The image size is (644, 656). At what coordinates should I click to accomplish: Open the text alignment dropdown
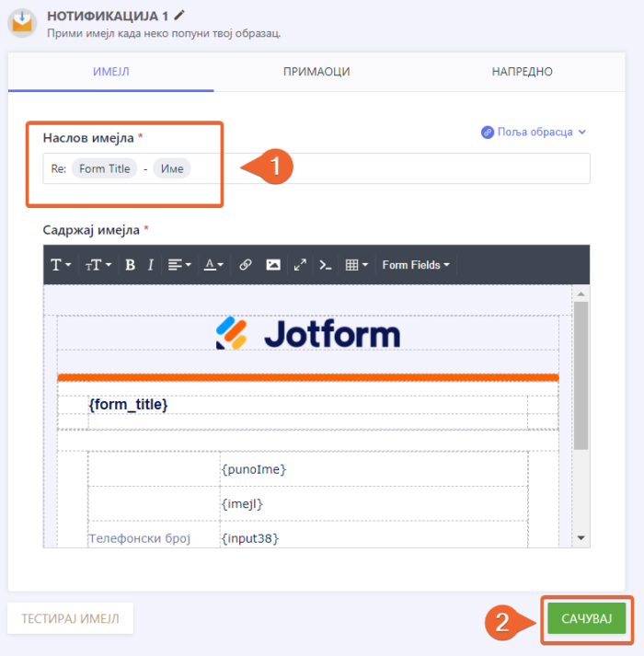[179, 265]
